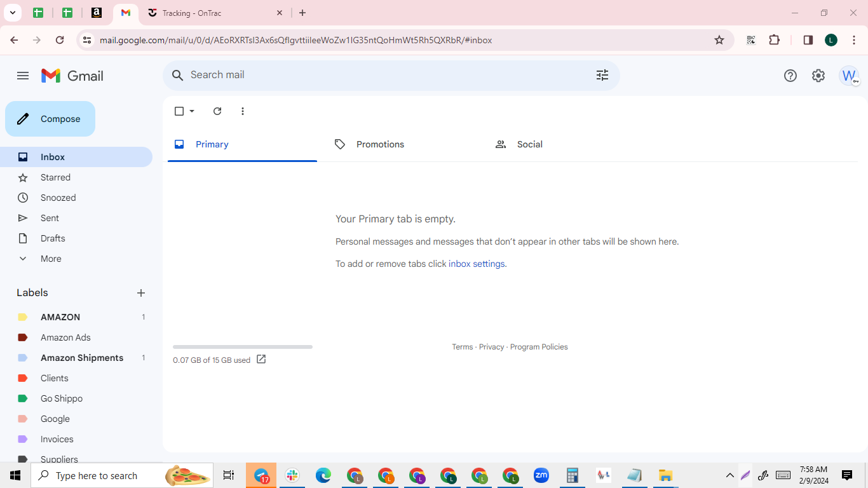
Task: Switch to the Social tab
Action: (564, 144)
